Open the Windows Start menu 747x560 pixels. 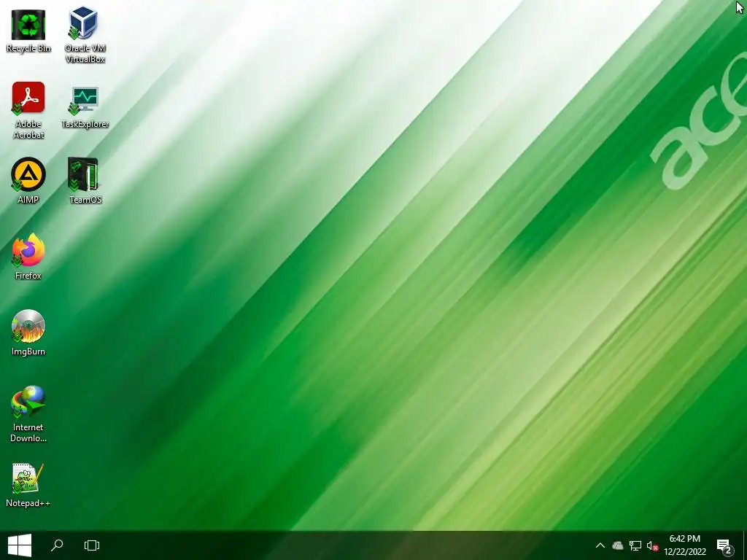click(x=20, y=545)
